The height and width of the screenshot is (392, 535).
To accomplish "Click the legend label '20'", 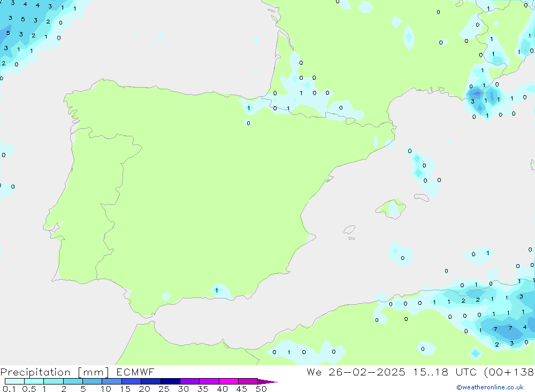I will [144, 389].
